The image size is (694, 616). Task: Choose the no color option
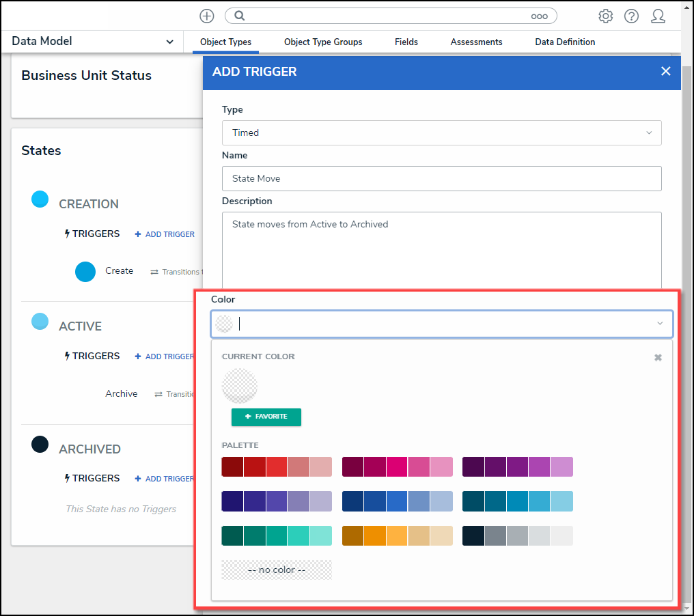pos(277,570)
